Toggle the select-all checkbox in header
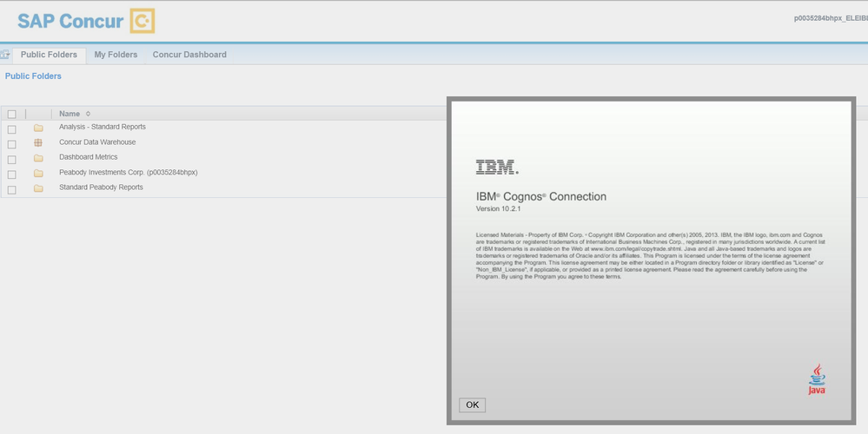Screen dimensions: 868x434 [x=11, y=114]
